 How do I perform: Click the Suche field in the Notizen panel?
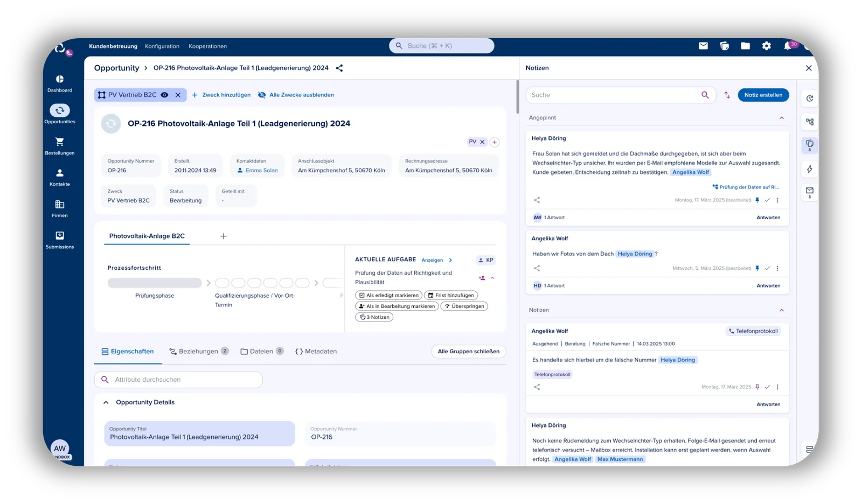click(x=621, y=95)
